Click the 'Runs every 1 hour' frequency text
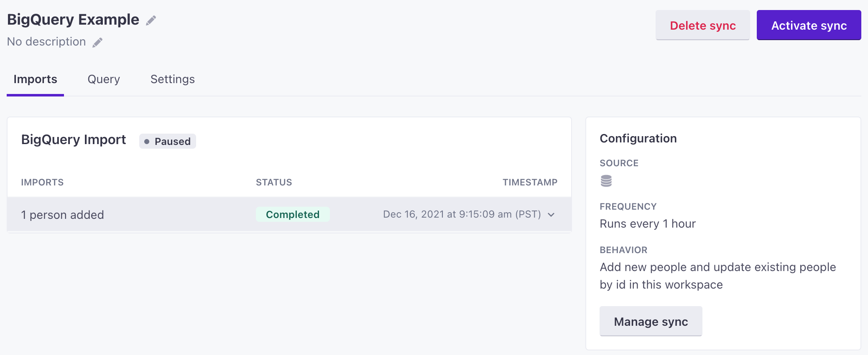The width and height of the screenshot is (868, 355). click(648, 224)
